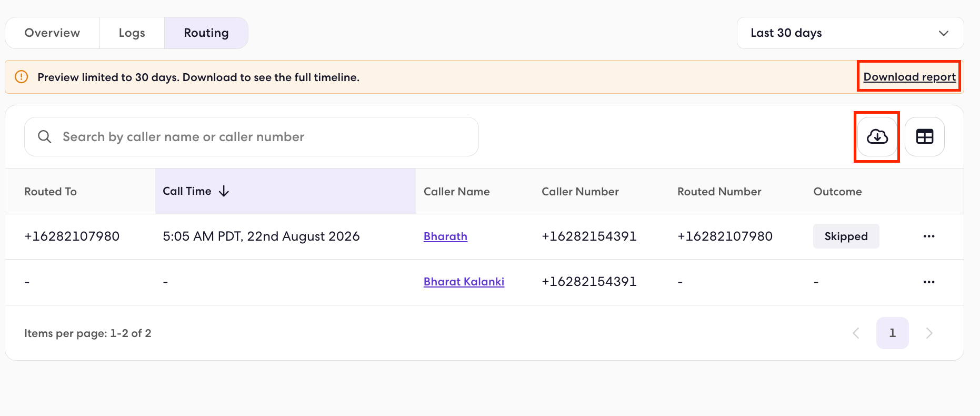
Task: Go to previous page arrow
Action: (x=856, y=333)
